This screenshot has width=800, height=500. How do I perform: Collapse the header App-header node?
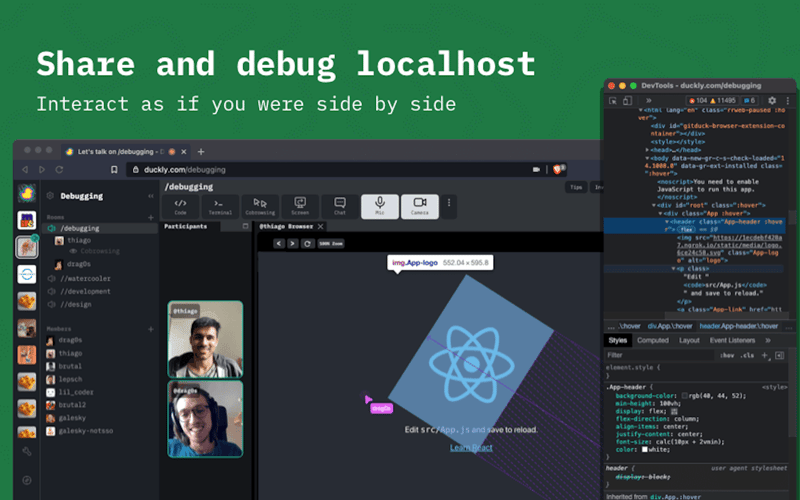click(x=667, y=222)
